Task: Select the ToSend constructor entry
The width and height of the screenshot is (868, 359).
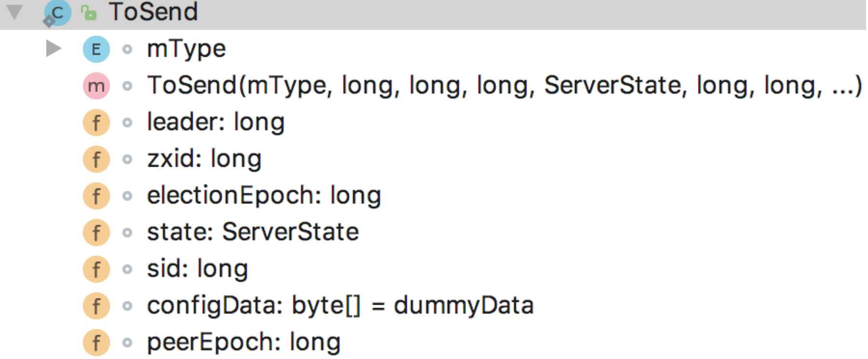Action: [504, 86]
